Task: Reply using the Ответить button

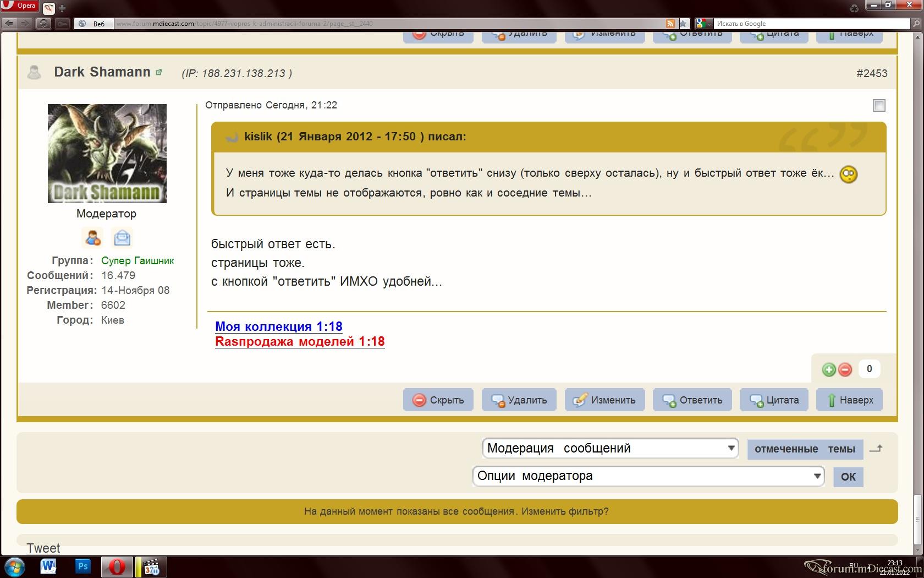Action: click(x=692, y=400)
